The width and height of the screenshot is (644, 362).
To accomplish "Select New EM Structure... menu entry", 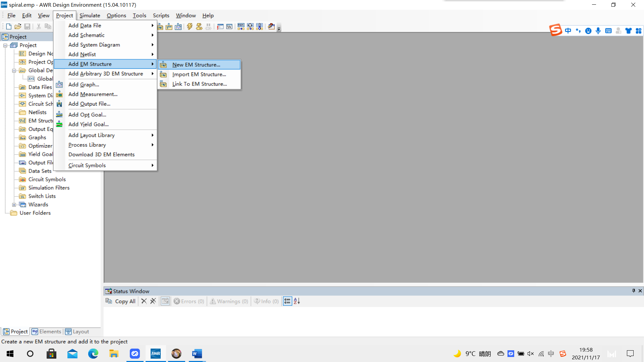I will (x=196, y=65).
